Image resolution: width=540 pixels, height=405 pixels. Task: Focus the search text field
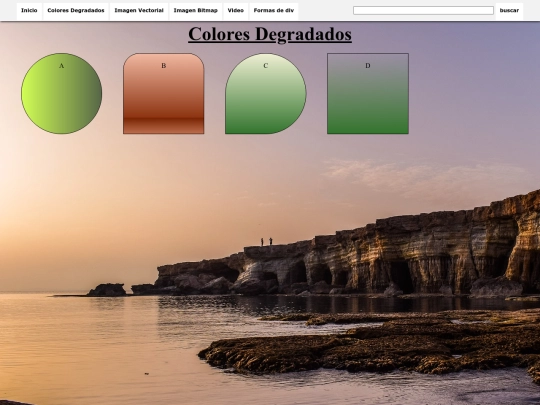[x=423, y=11]
